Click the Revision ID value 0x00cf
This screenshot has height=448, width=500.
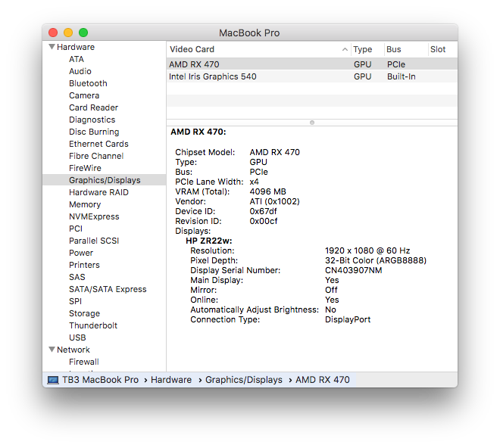264,221
